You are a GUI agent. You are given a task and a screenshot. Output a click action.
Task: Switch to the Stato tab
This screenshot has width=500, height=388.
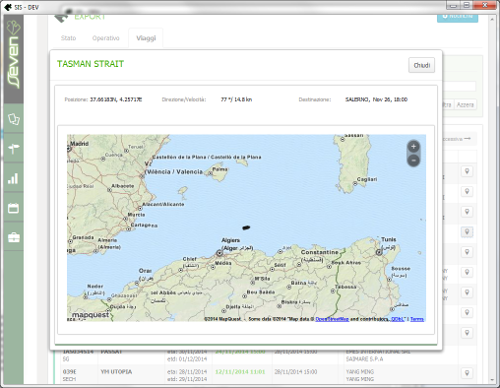[x=68, y=38]
